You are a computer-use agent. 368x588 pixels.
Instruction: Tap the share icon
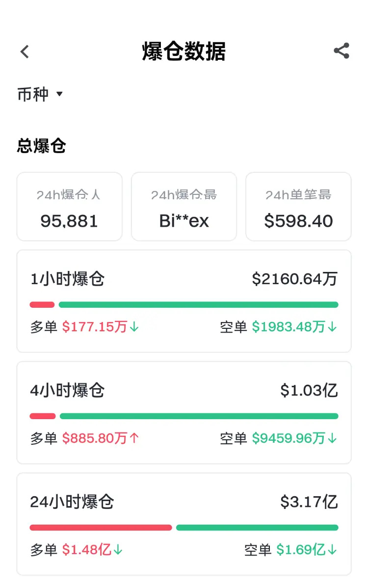341,51
